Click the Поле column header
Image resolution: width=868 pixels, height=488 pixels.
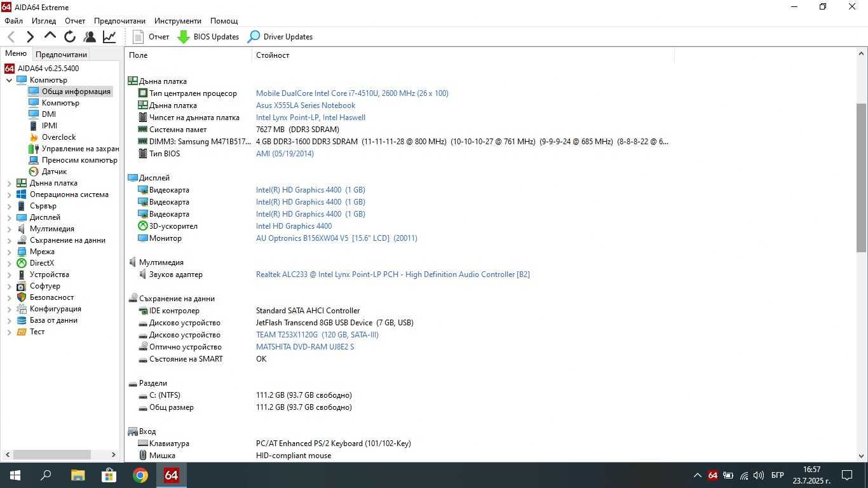point(188,55)
